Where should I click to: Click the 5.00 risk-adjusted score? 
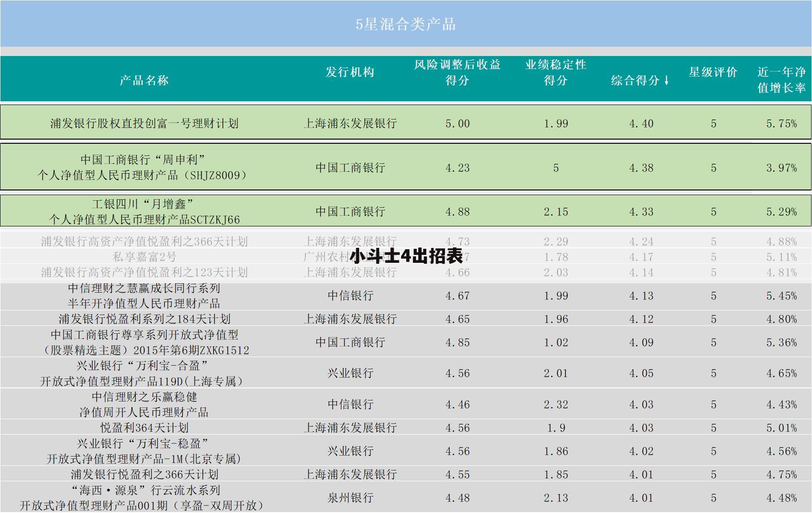pos(458,124)
